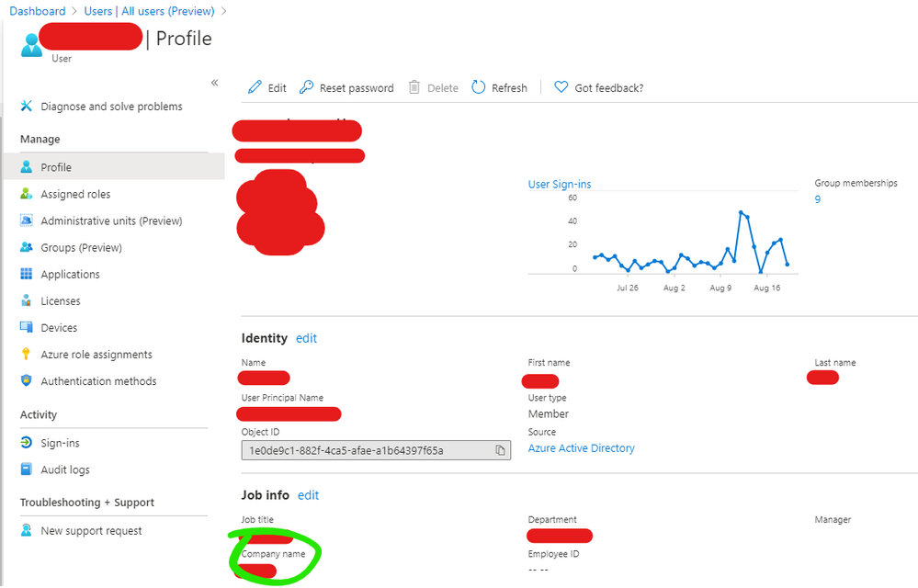Click the New support request icon
This screenshot has width=918, height=588.
pyautogui.click(x=27, y=530)
